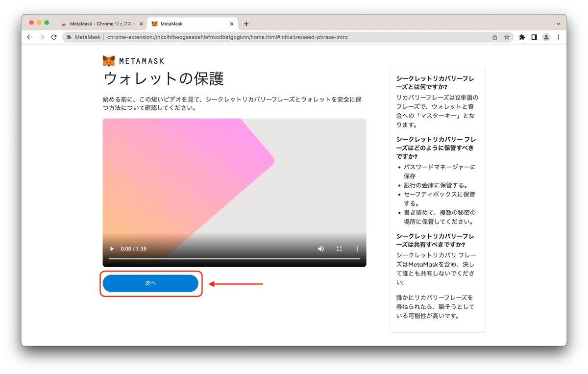Click the パスワードマネージャーに保存 bullet
The width and height of the screenshot is (588, 374).
(x=439, y=171)
